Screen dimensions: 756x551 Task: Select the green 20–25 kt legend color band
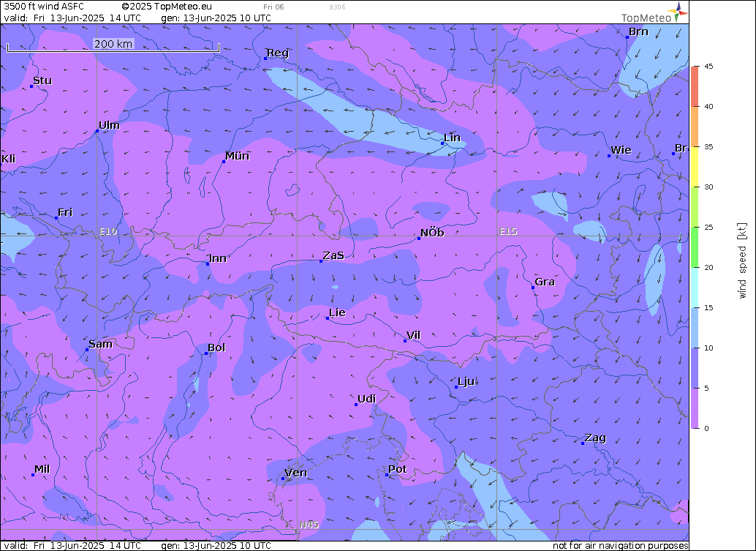[695, 247]
